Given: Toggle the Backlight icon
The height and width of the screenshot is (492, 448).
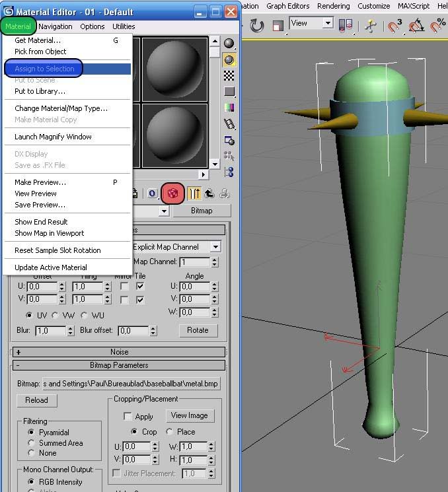Looking at the screenshot, I should [229, 59].
